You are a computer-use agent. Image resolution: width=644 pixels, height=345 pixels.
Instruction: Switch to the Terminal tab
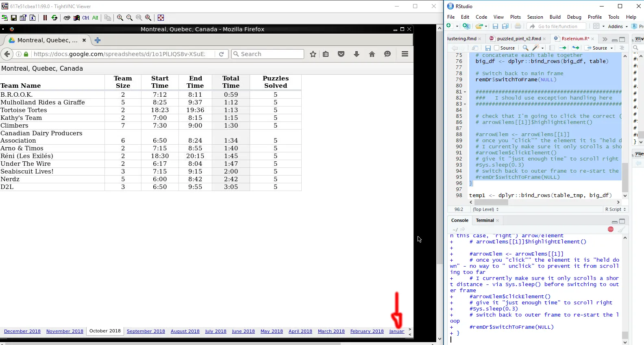pos(485,220)
